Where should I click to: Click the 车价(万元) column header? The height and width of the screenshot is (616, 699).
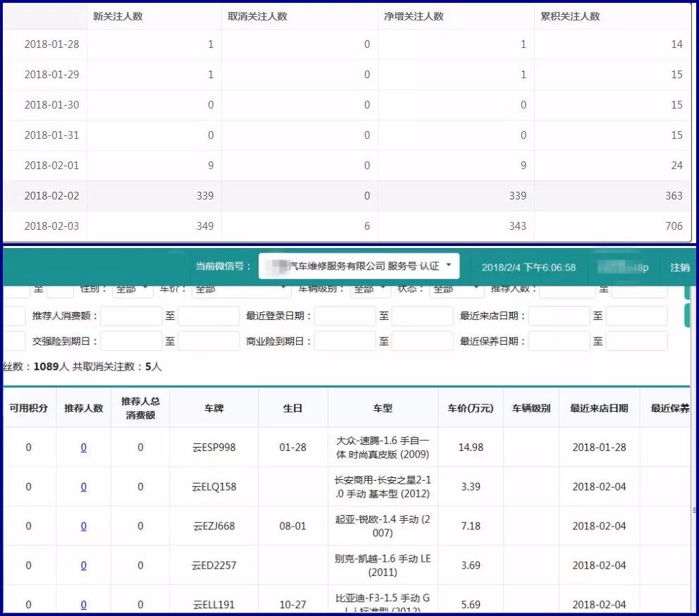point(471,408)
